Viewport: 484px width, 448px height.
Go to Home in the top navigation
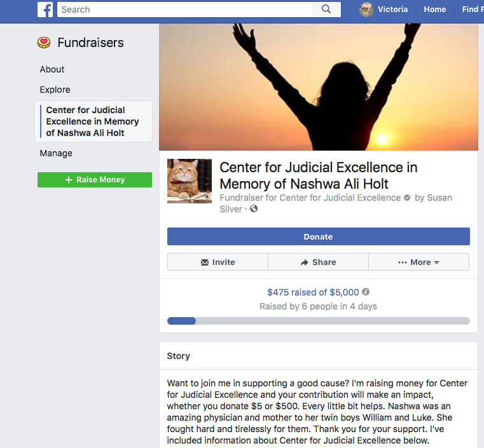pyautogui.click(x=434, y=10)
